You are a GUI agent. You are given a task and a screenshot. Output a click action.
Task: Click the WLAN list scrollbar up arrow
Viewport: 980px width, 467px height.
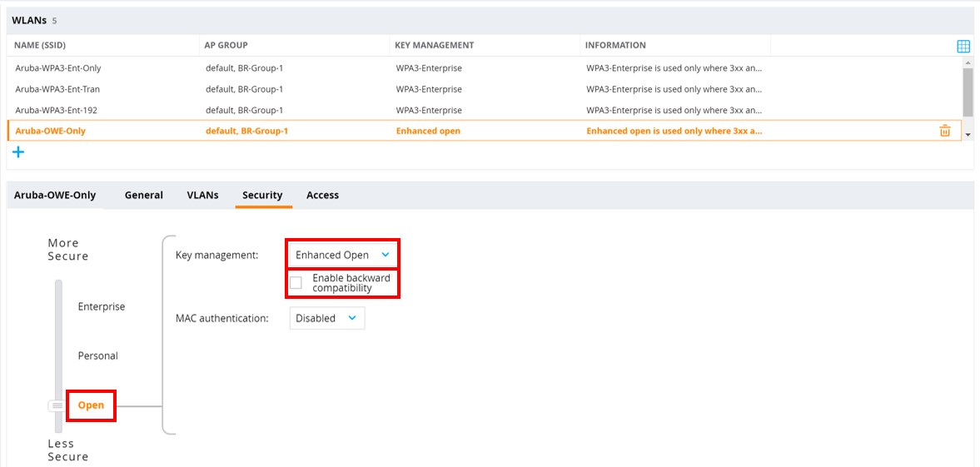pos(968,63)
